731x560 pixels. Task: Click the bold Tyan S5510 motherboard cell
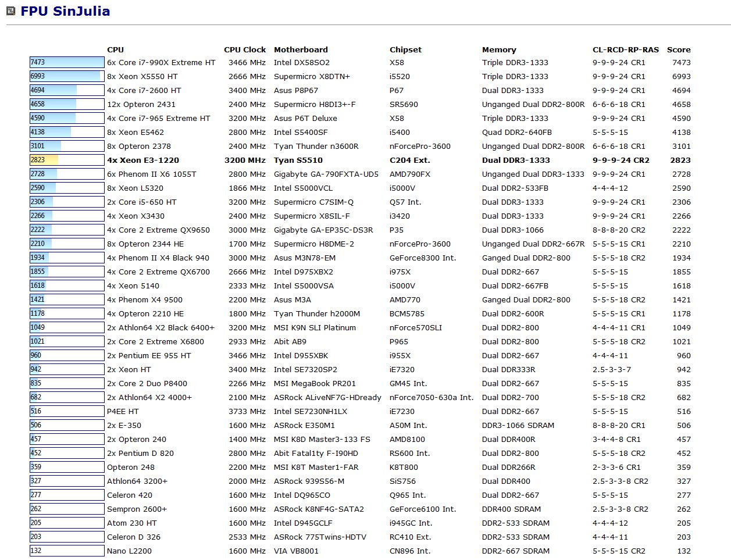(x=298, y=160)
